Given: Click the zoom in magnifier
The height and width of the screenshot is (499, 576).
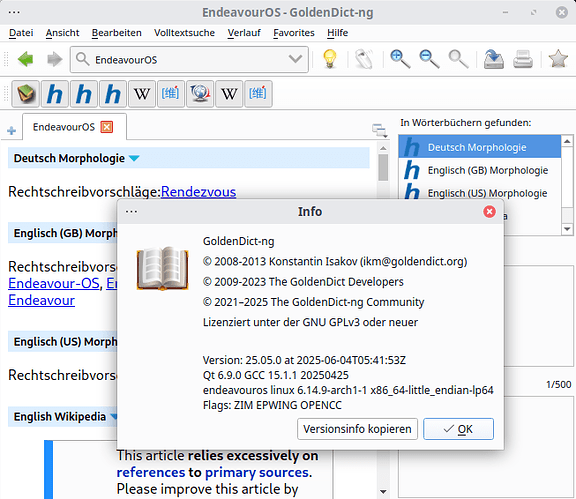Looking at the screenshot, I should click(400, 59).
